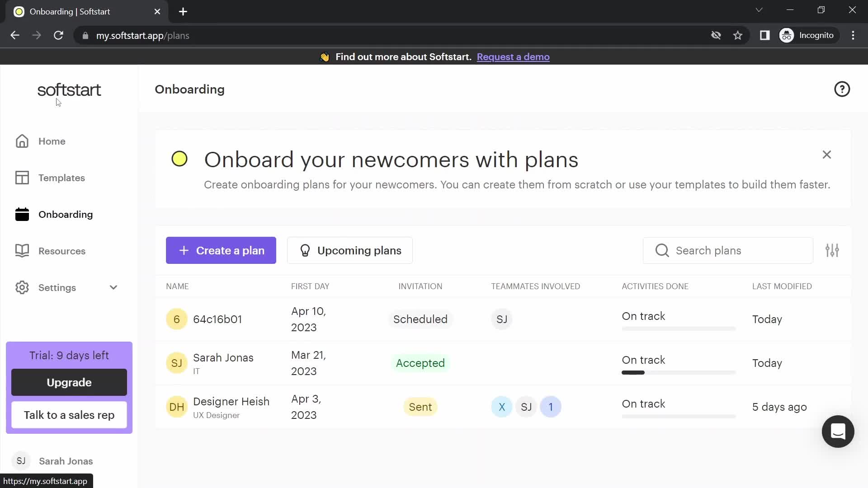This screenshot has height=488, width=868.
Task: Reload the page with browser refresh
Action: tap(58, 35)
